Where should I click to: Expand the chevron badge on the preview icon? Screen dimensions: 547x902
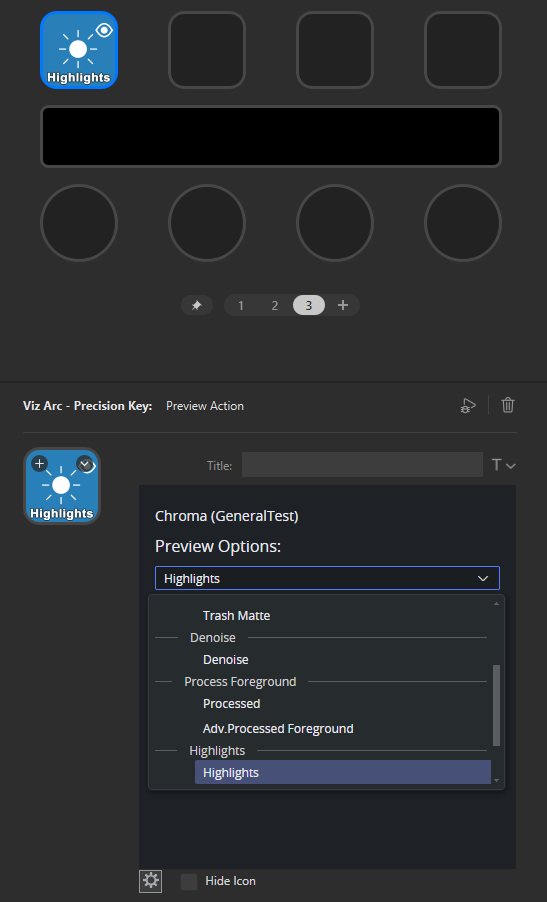(85, 463)
